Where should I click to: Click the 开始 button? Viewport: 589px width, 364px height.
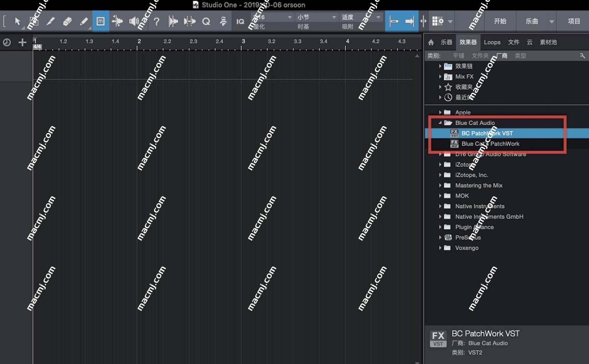(x=500, y=21)
